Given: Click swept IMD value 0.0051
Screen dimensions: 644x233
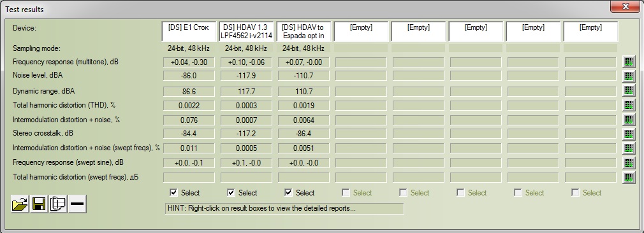Looking at the screenshot, I should [304, 148].
